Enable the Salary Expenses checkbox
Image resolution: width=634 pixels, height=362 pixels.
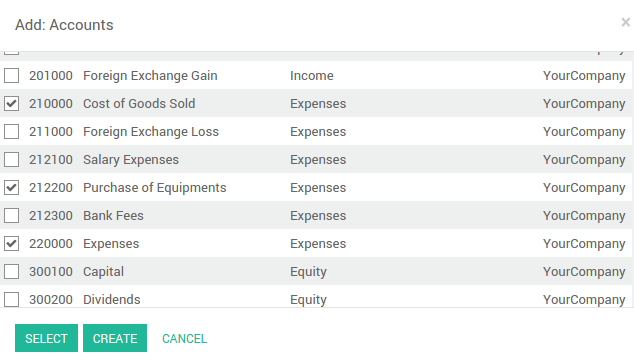coord(11,159)
